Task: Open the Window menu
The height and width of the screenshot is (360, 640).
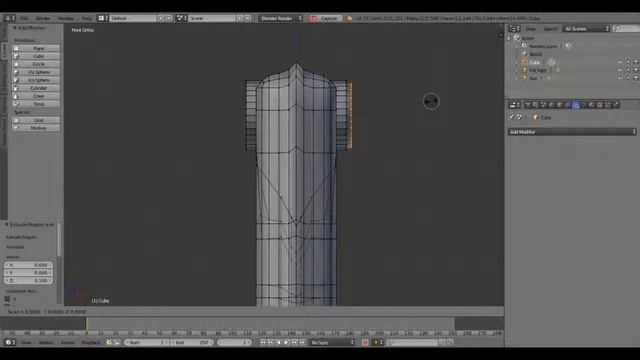Action: (66, 18)
